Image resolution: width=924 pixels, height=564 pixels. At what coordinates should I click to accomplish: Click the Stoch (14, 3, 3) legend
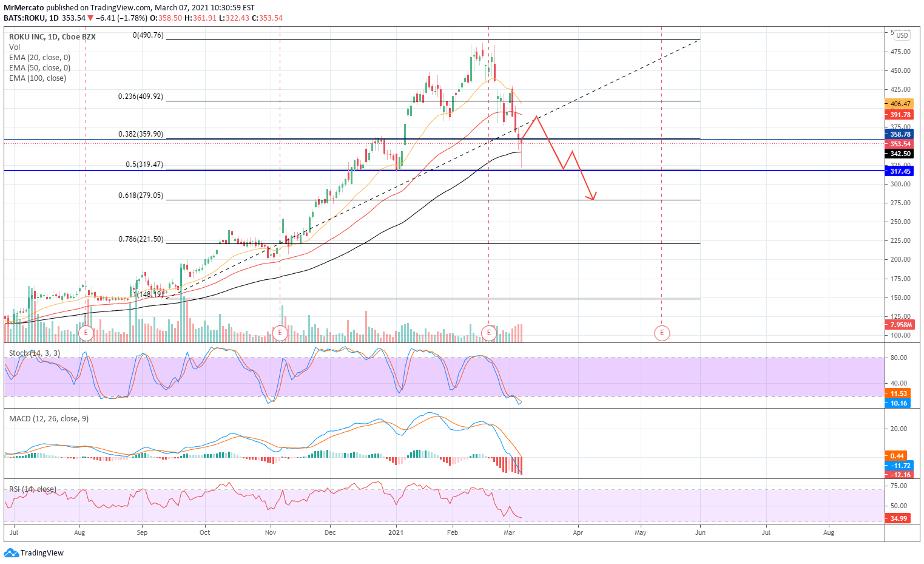[x=35, y=353]
